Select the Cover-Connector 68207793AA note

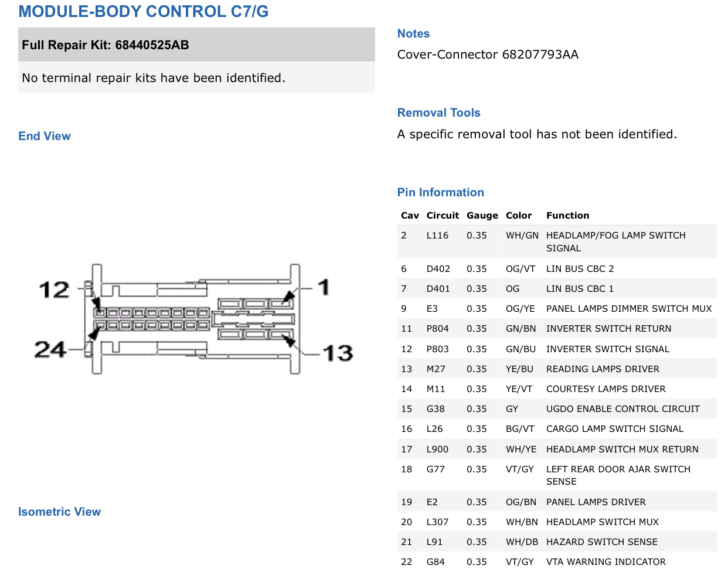click(x=488, y=55)
